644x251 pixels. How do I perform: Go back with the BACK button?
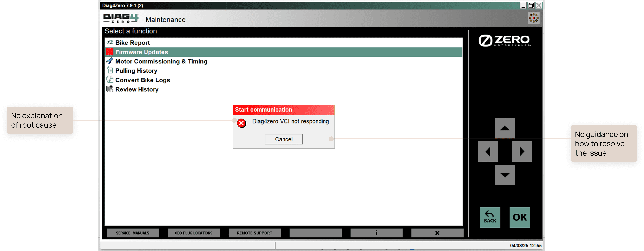(x=490, y=217)
